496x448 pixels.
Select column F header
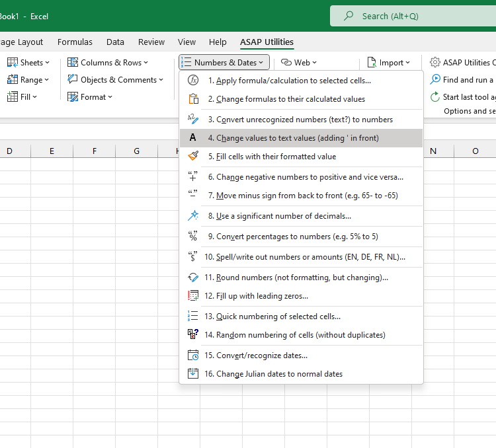coord(95,151)
